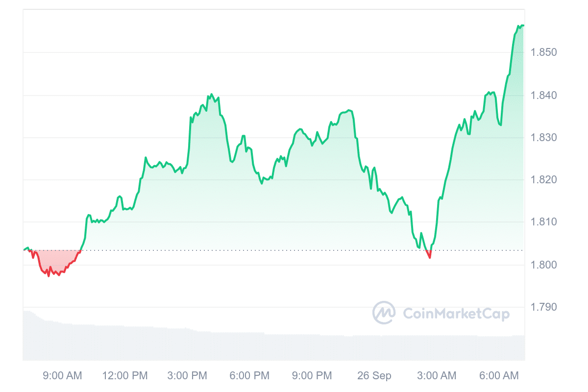The image size is (588, 392).
Task: Click the red shaded dip near 9:00 AM
Action: [51, 261]
